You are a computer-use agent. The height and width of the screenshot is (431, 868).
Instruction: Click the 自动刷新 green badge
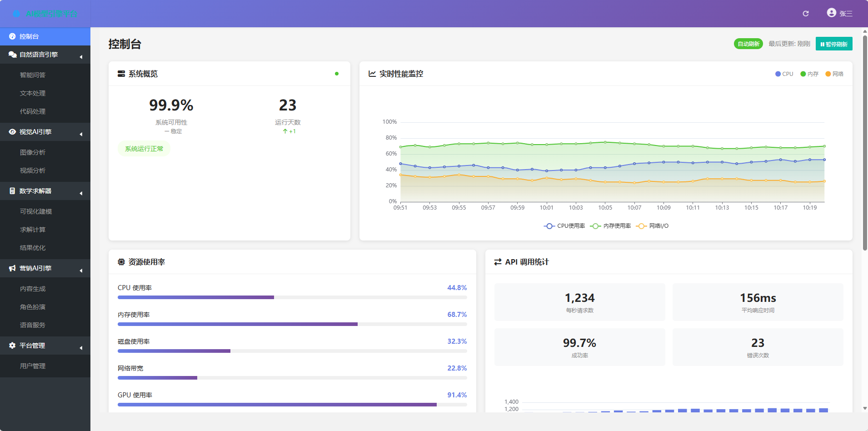(748, 44)
